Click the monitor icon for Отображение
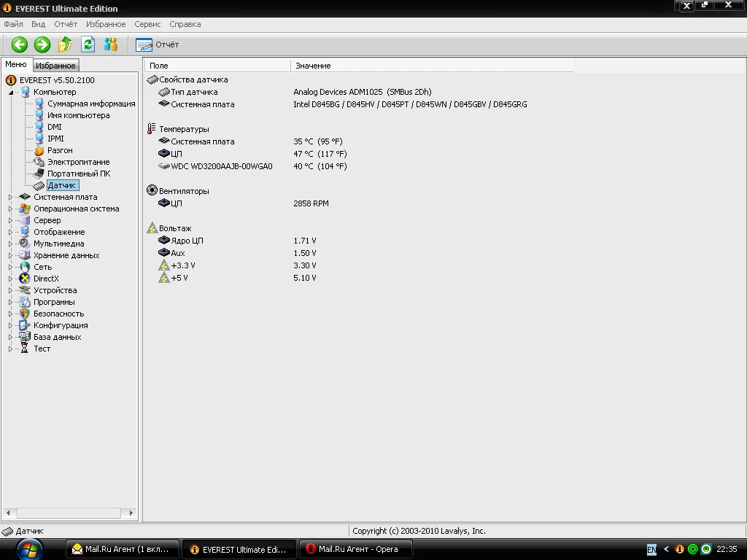The height and width of the screenshot is (560, 747). 24,232
